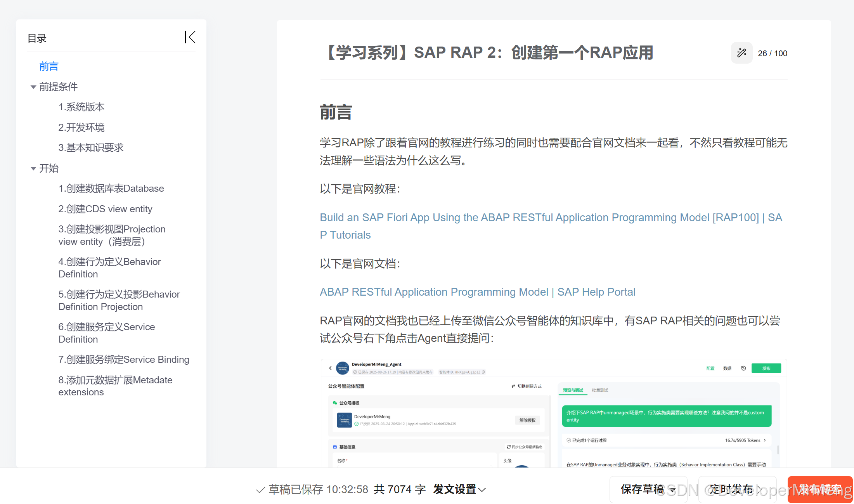This screenshot has width=854, height=504.
Task: Go to 7.创建服务绑定Service Binding section
Action: (x=124, y=360)
